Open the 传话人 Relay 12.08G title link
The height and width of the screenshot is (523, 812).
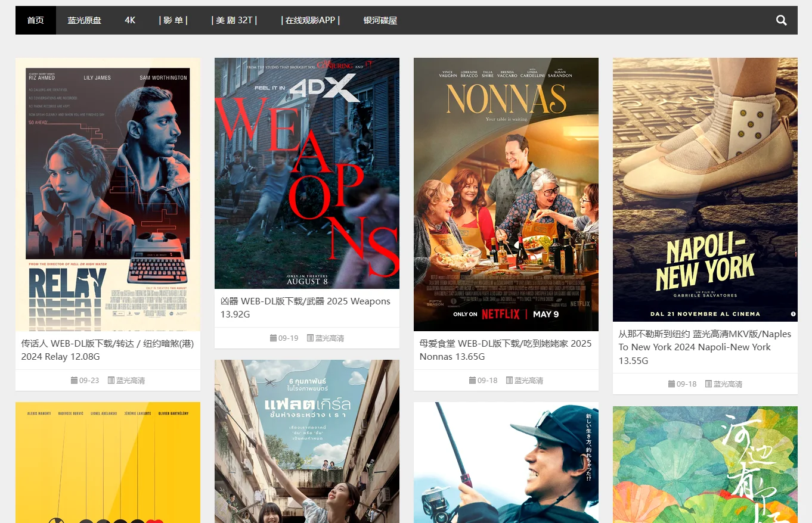(107, 350)
